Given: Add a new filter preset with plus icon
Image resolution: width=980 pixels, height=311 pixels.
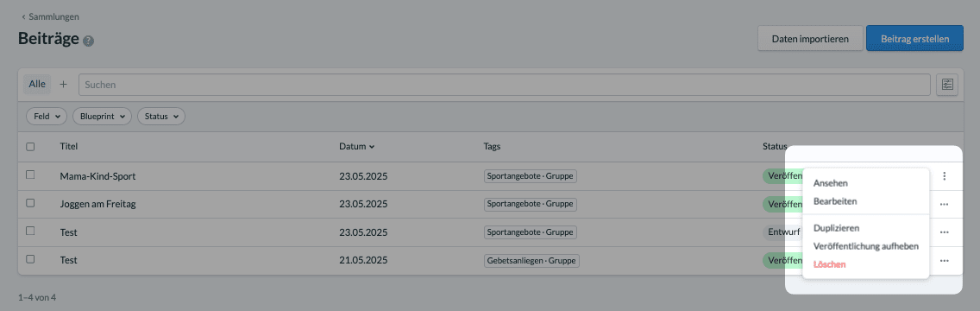Looking at the screenshot, I should tap(63, 85).
